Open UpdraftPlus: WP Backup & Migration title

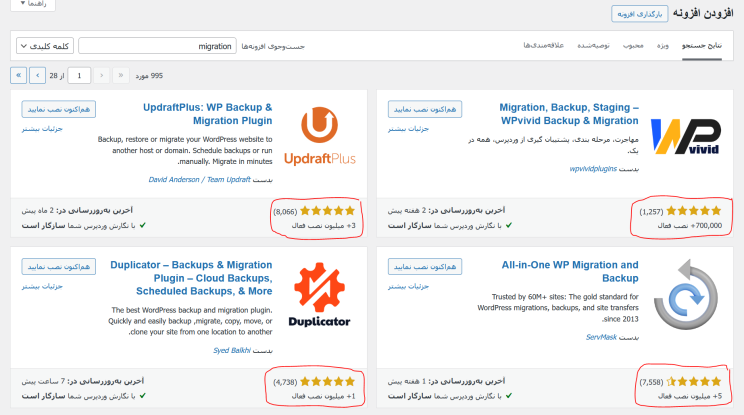pyautogui.click(x=208, y=114)
